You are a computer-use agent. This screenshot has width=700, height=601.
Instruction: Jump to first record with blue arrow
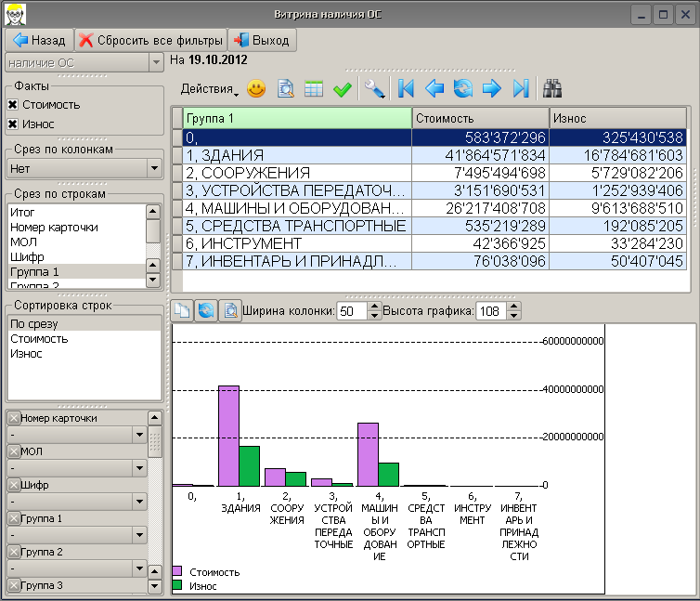[x=406, y=89]
